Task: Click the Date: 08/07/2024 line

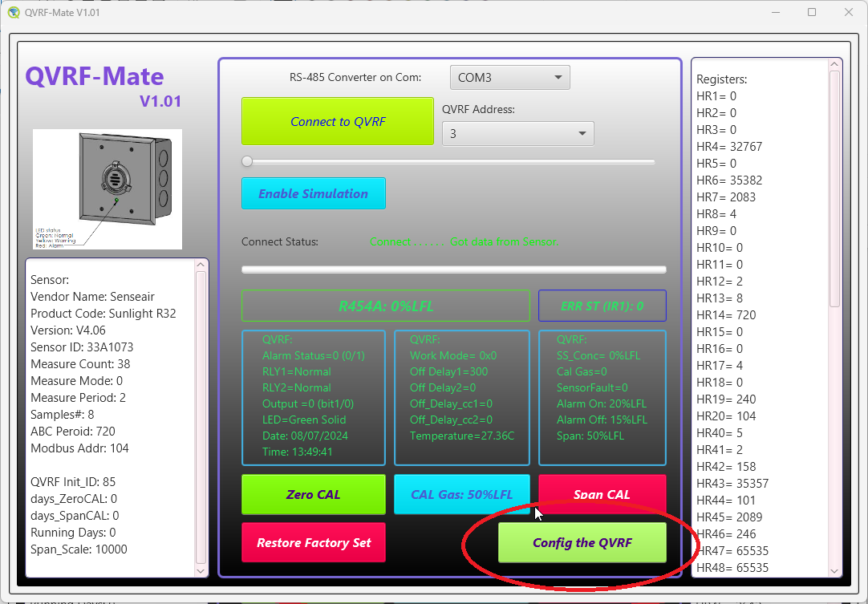Action: click(305, 436)
